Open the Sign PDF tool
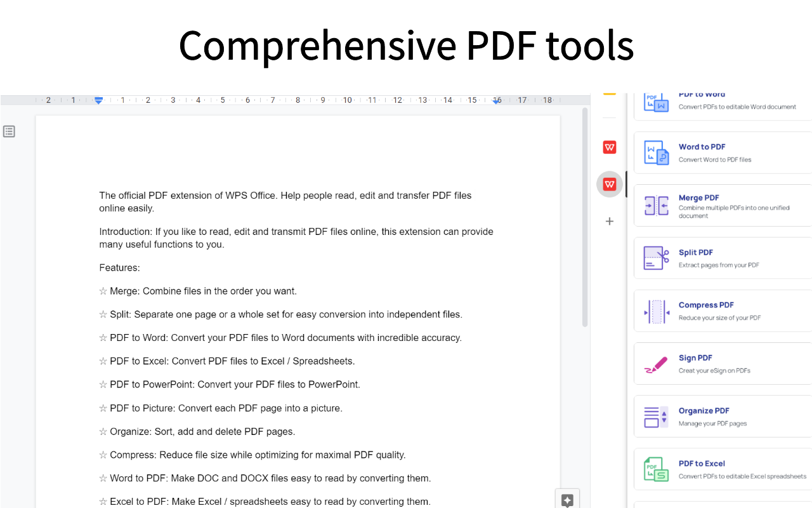812x508 pixels. (723, 364)
